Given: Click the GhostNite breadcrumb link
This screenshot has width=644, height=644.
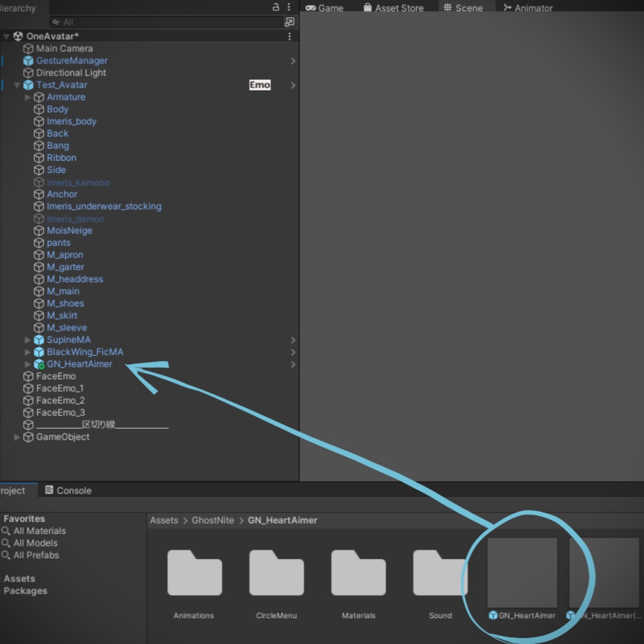Looking at the screenshot, I should pos(213,520).
